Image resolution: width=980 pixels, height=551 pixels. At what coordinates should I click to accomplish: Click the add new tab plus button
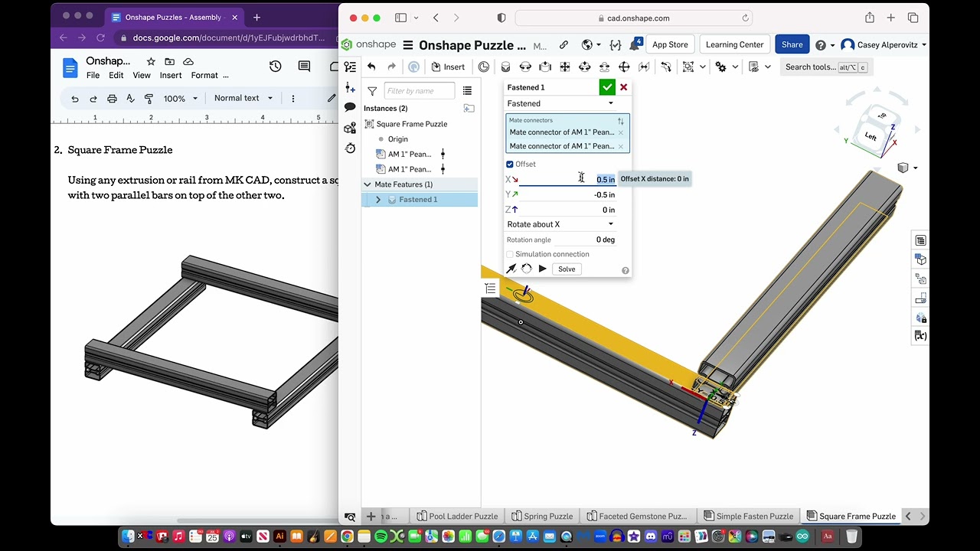(x=371, y=516)
